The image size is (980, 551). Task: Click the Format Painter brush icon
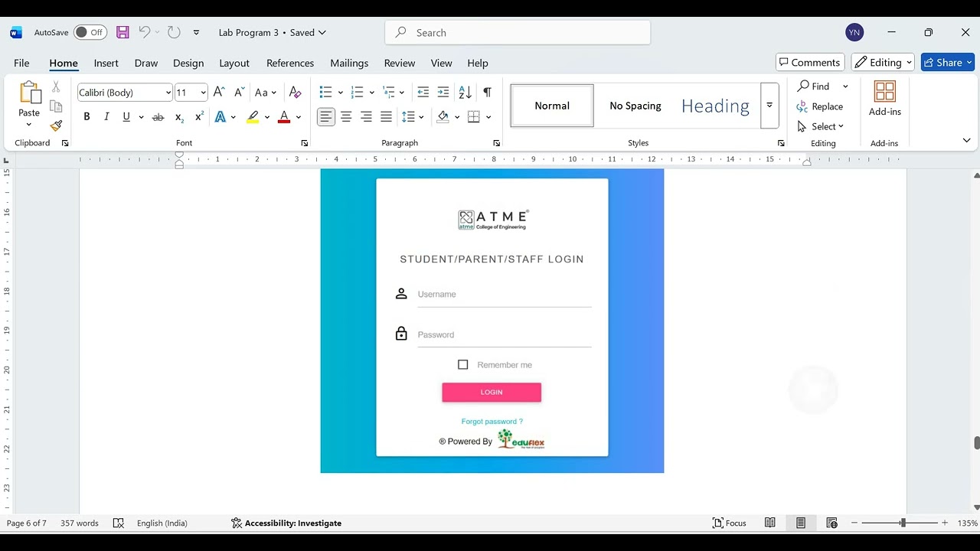(56, 126)
